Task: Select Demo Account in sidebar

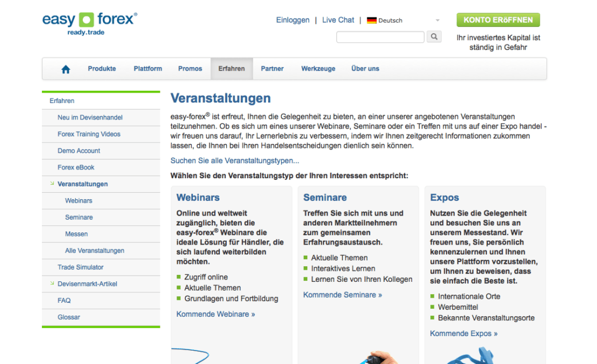Action: (x=79, y=151)
